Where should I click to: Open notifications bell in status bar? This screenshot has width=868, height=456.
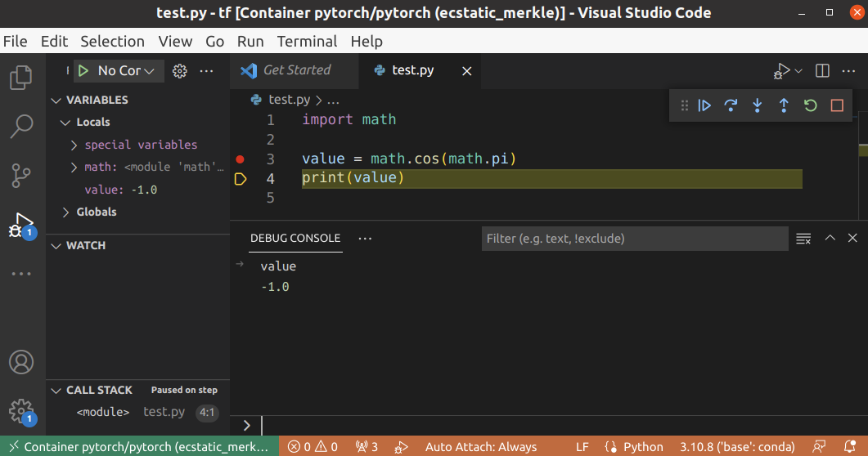click(x=850, y=447)
